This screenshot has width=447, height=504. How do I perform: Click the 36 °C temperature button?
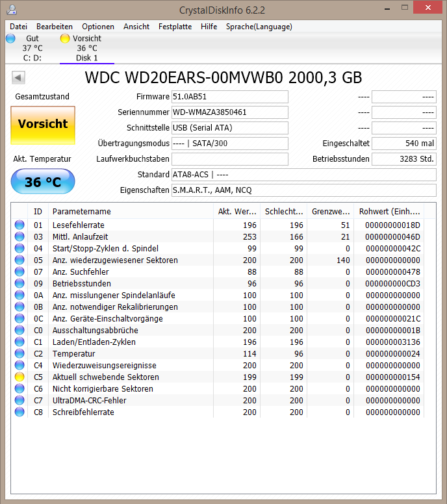43,182
